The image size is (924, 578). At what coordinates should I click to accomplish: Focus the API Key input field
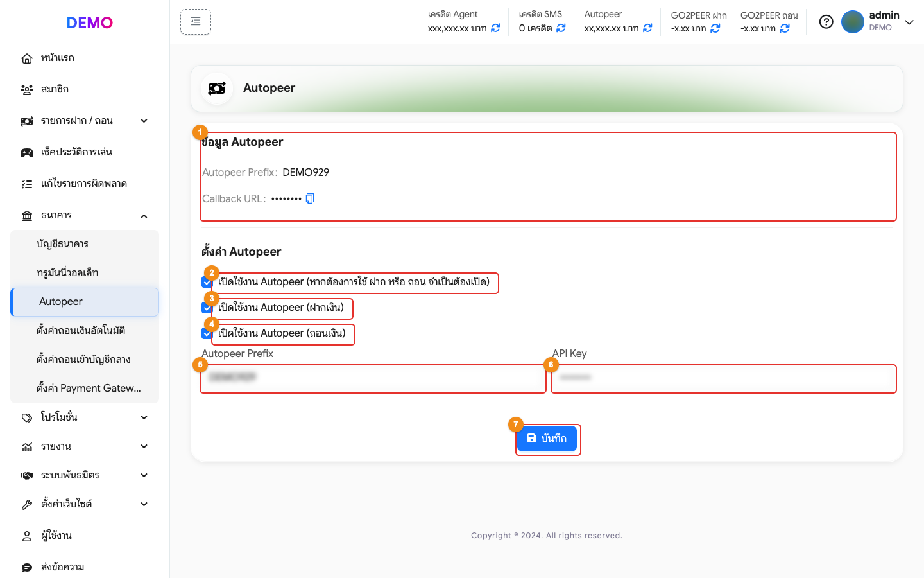723,379
